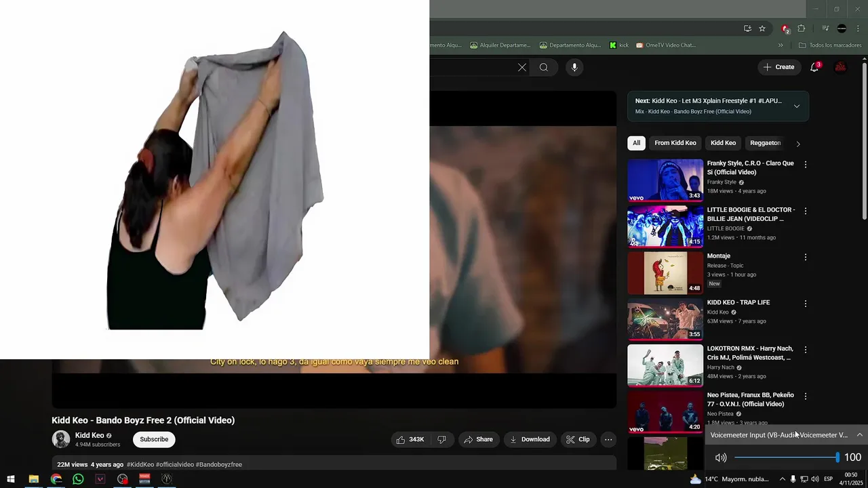
Task: Open the OmeTV Video Chat bookmark
Action: [666, 45]
